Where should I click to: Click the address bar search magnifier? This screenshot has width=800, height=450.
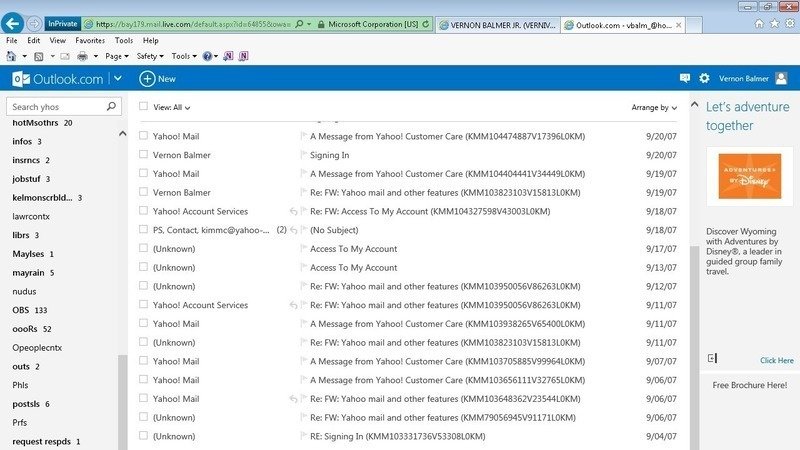(299, 24)
